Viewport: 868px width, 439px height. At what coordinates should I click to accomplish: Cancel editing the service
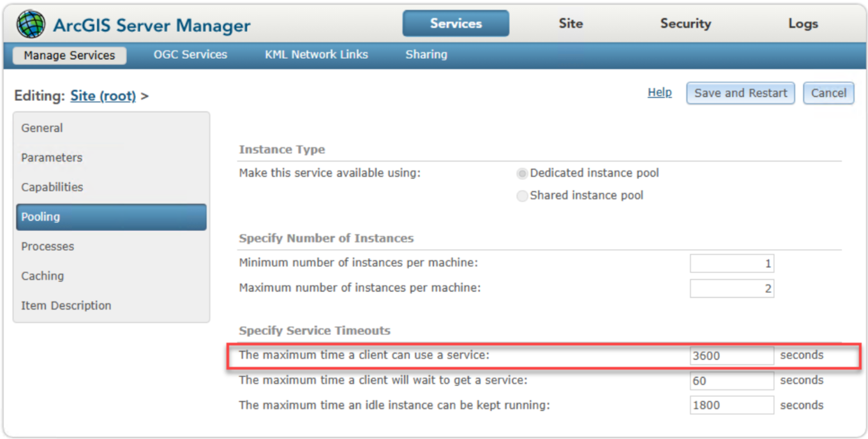pos(828,93)
